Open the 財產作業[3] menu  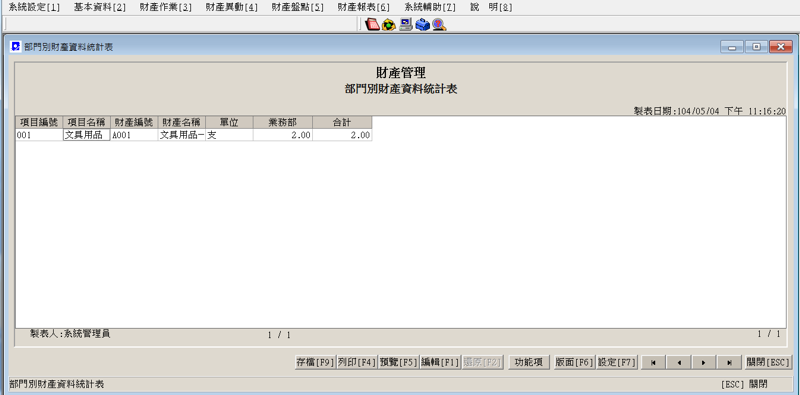coord(166,7)
